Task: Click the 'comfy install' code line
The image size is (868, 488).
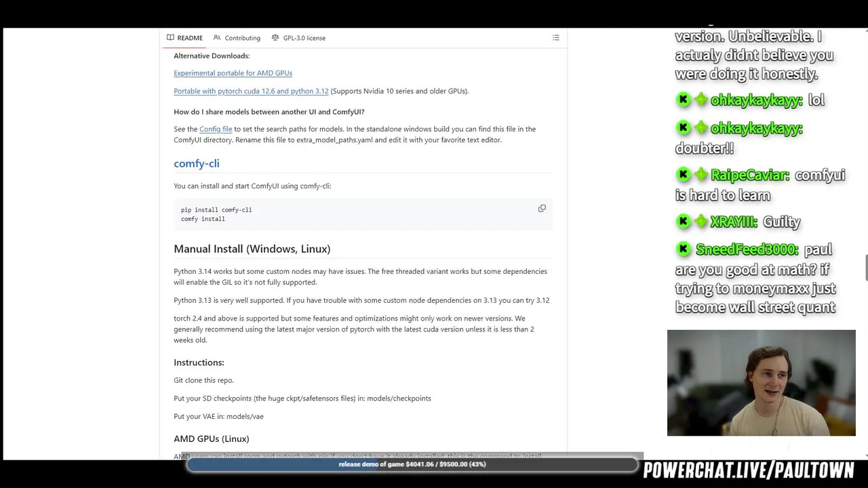Action: (203, 219)
